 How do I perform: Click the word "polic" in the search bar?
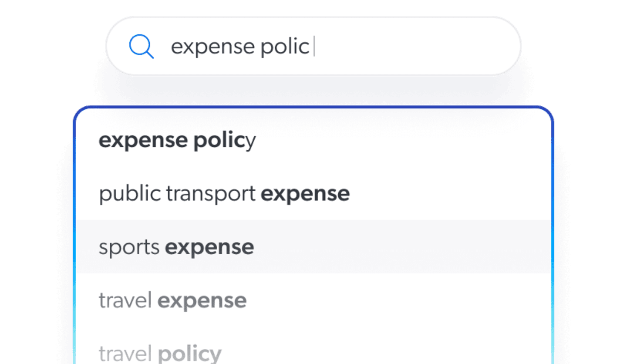tap(285, 47)
